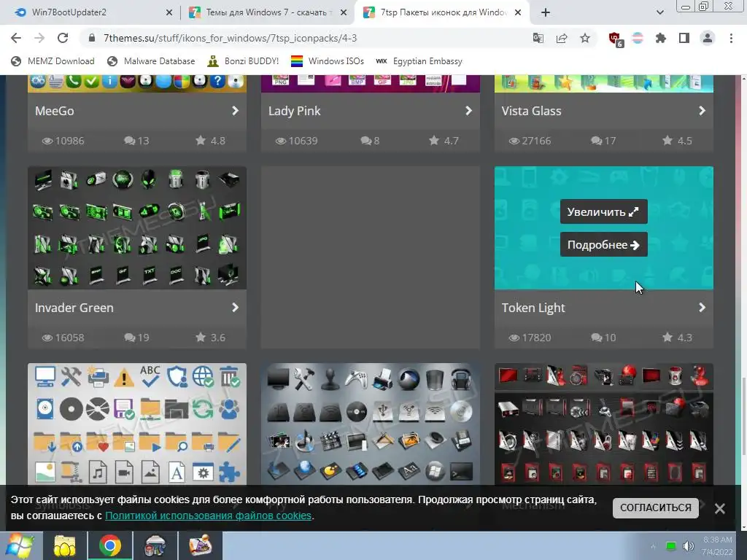This screenshot has width=747, height=560.
Task: Share this page via share icon
Action: pos(562,38)
